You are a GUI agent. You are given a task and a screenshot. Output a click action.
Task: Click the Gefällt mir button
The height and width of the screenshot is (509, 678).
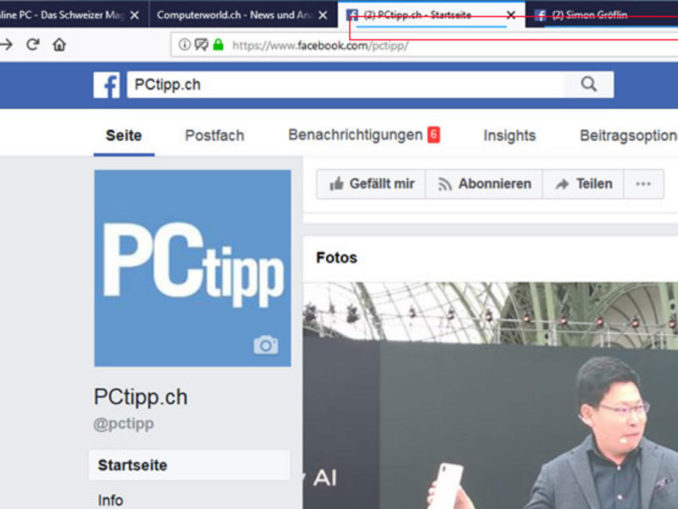coord(371,184)
